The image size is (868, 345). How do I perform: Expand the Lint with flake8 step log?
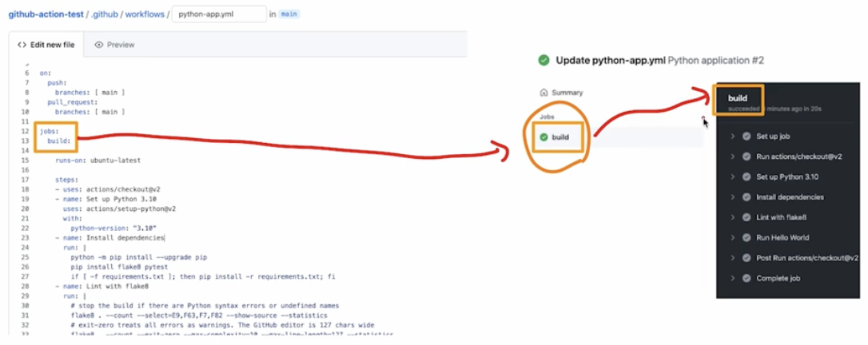point(732,217)
